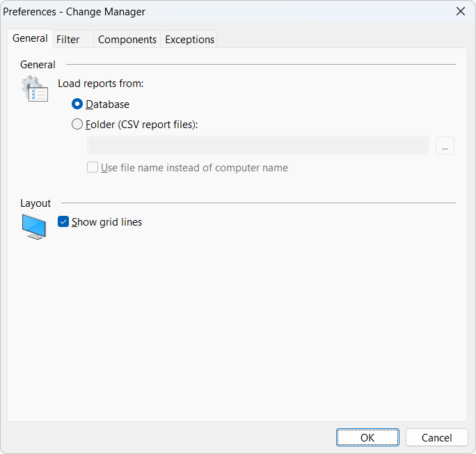Click the Cancel button
This screenshot has height=454, width=476.
click(x=436, y=437)
